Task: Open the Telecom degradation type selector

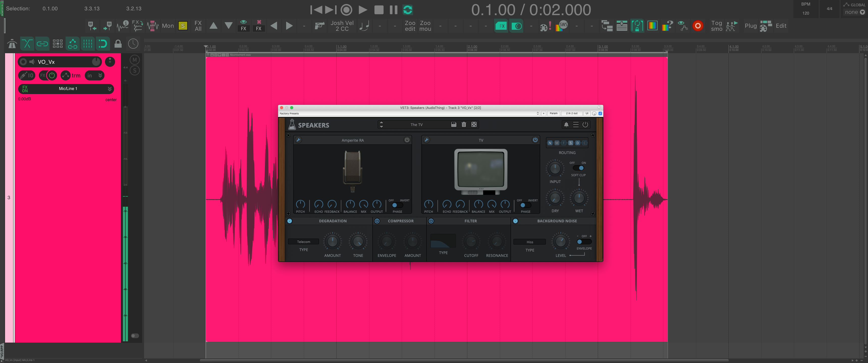Action: pos(303,242)
